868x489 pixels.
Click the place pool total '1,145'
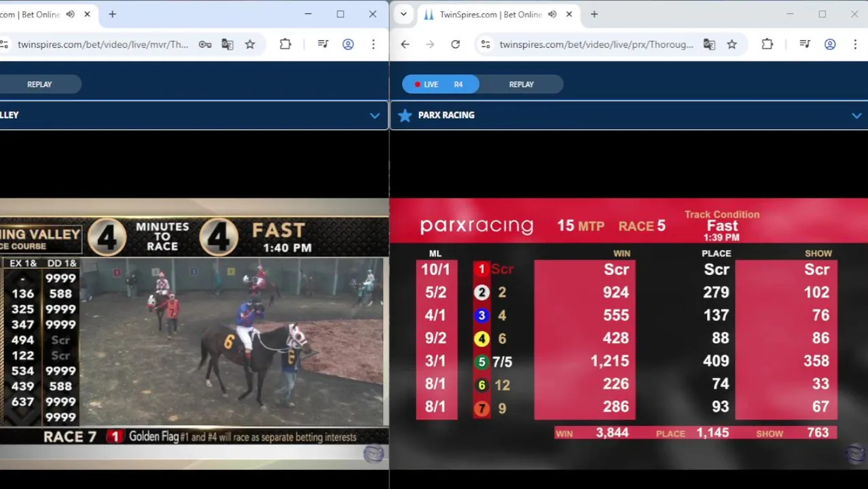click(x=712, y=433)
